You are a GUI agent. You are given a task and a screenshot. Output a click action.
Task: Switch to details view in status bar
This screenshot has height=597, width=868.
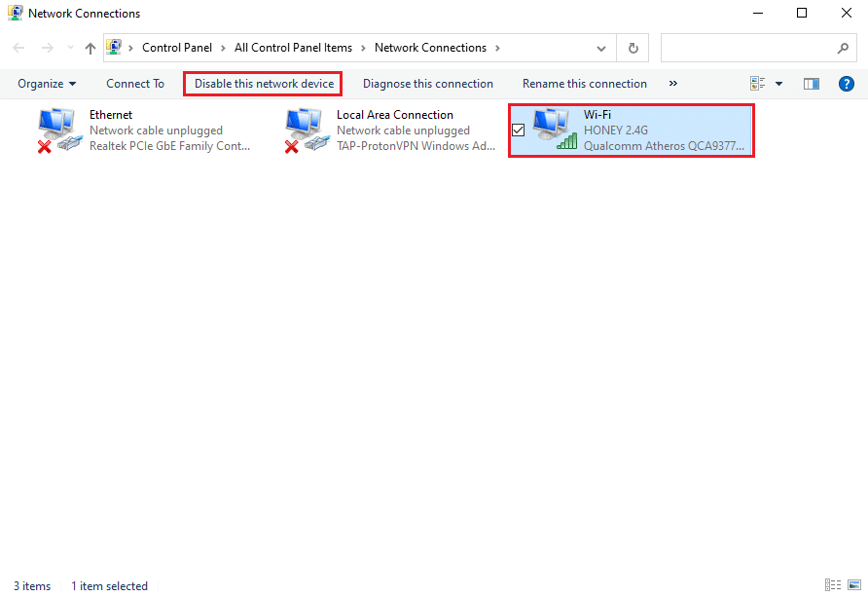click(832, 585)
